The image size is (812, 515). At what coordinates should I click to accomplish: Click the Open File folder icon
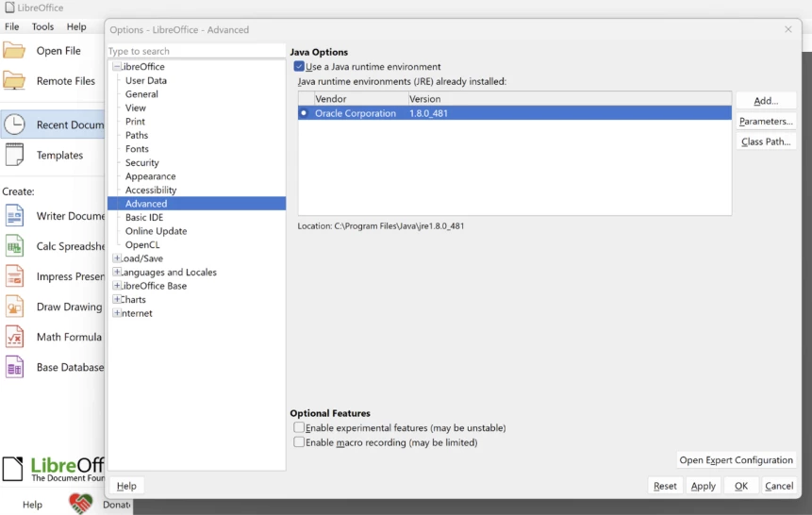[14, 51]
